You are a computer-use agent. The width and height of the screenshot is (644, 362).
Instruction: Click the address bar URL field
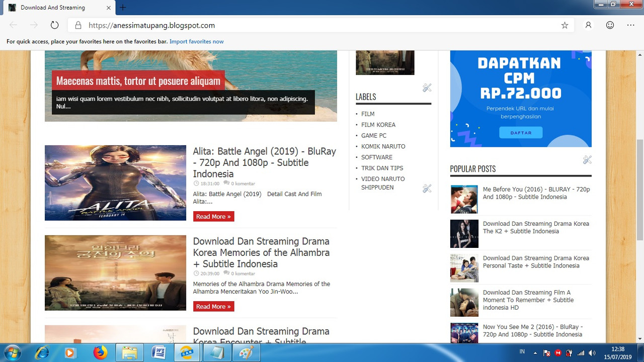[322, 25]
